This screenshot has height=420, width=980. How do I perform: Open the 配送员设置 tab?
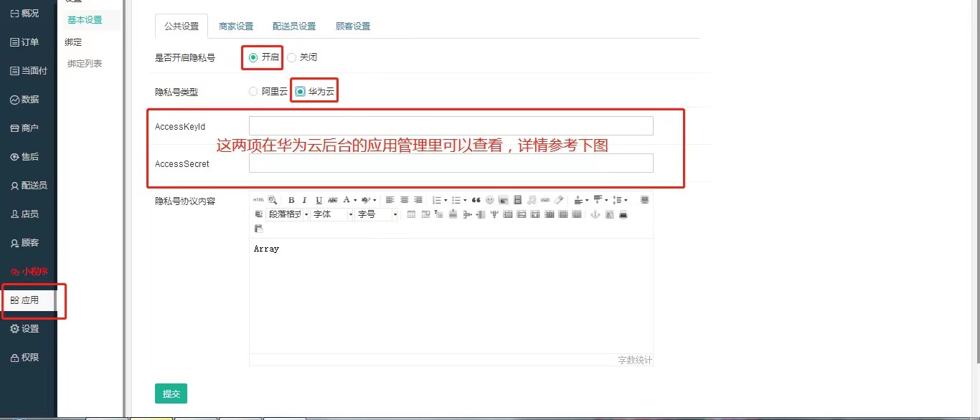click(x=294, y=27)
